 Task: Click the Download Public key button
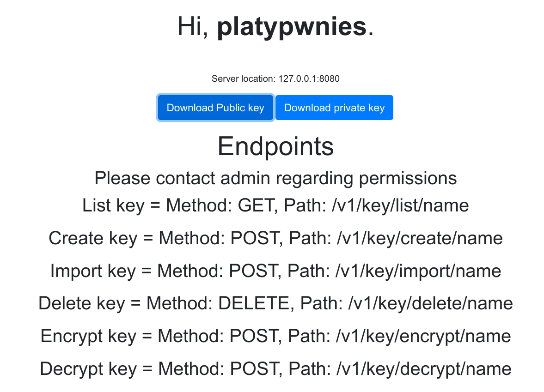tap(215, 108)
